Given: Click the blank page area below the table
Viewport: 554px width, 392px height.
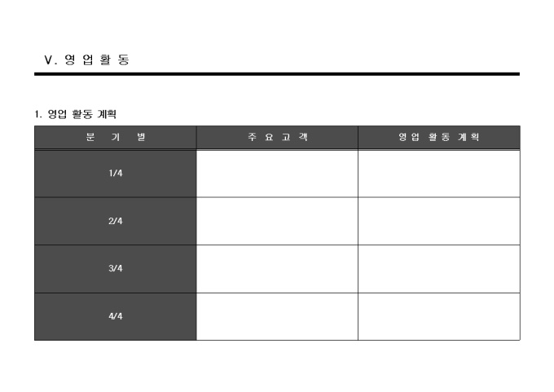Looking at the screenshot, I should [x=277, y=365].
